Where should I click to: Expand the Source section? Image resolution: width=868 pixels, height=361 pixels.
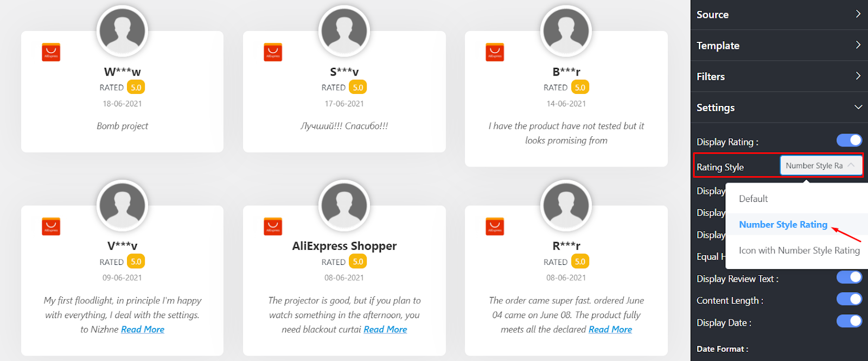coord(779,15)
